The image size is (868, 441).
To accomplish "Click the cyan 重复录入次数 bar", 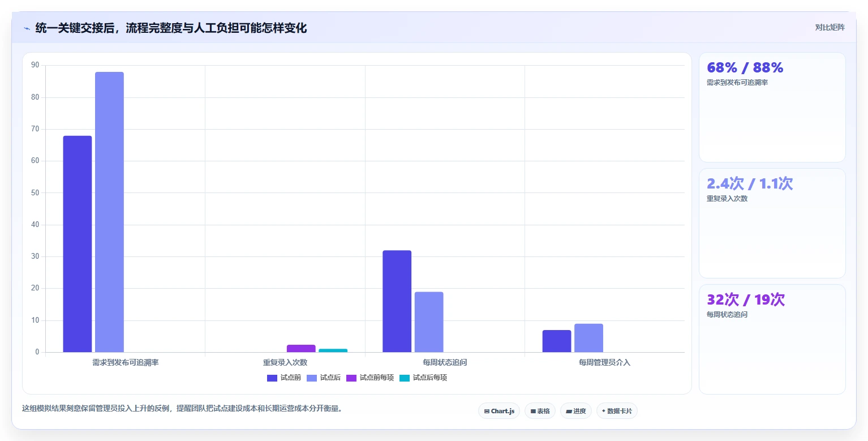I will click(333, 350).
